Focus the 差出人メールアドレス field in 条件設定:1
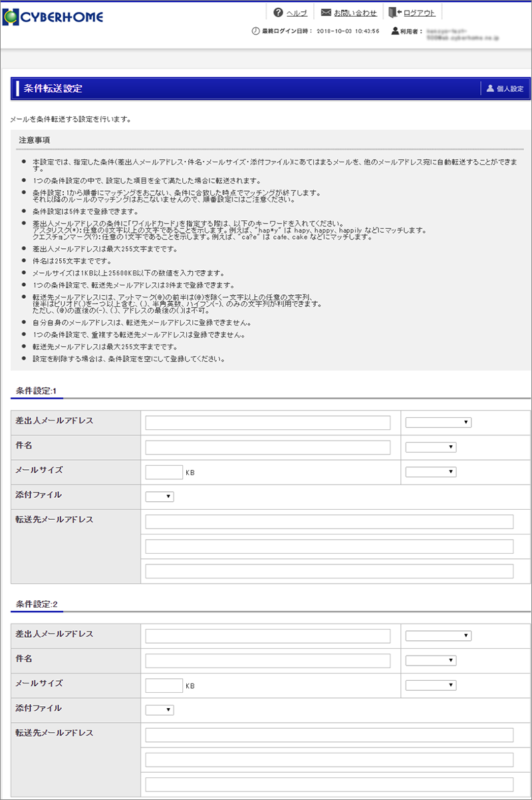The width and height of the screenshot is (532, 800). (x=267, y=423)
